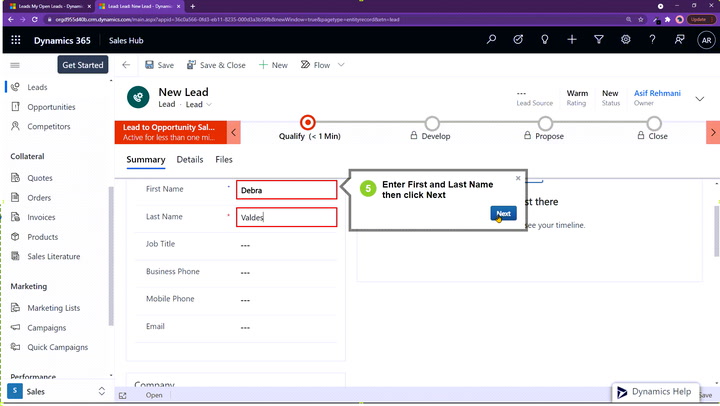Open the assistant lightbulb icon
720x406 pixels.
(x=545, y=39)
